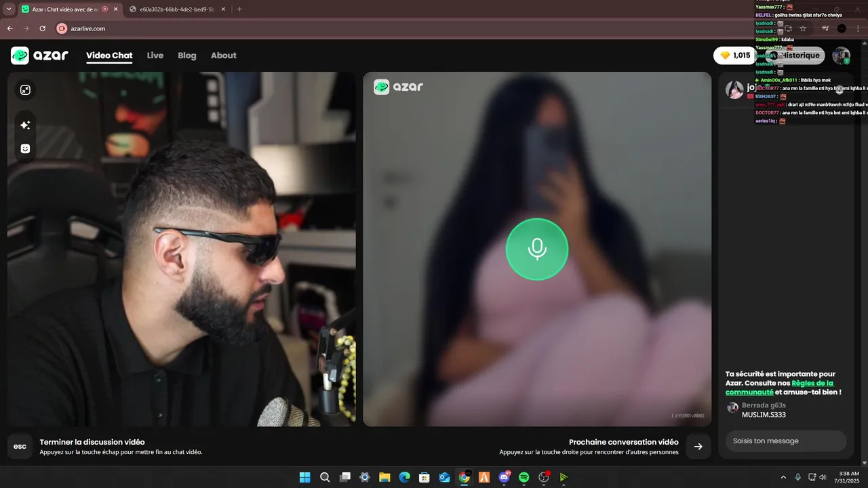Open Task View on taskbar
This screenshot has height=488, width=868.
(345, 477)
